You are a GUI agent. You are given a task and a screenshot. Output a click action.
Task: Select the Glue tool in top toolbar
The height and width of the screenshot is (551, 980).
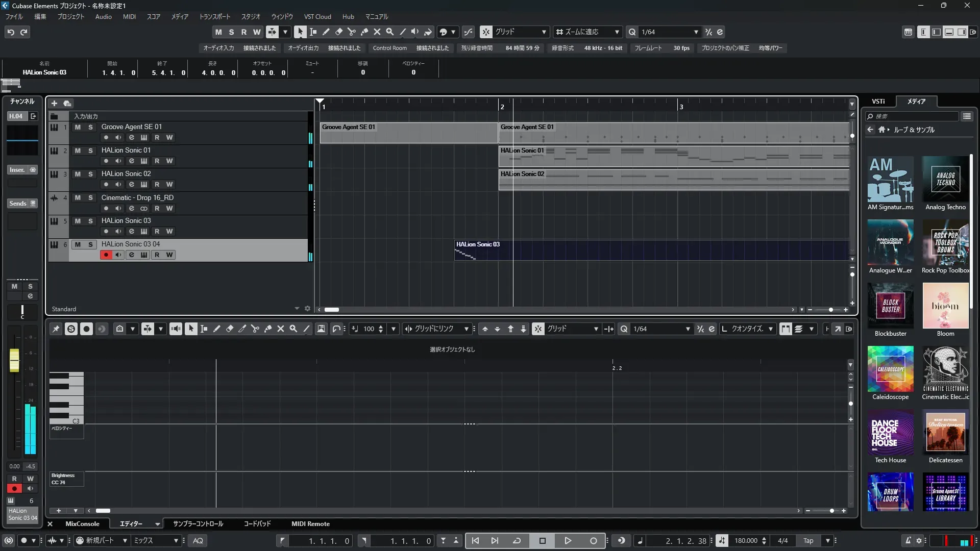[x=364, y=32]
